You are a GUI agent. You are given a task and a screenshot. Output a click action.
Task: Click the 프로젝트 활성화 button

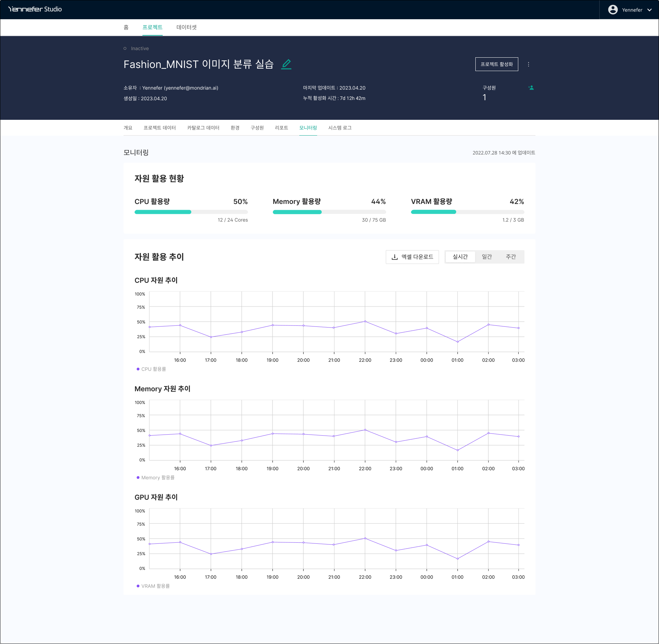pos(496,64)
